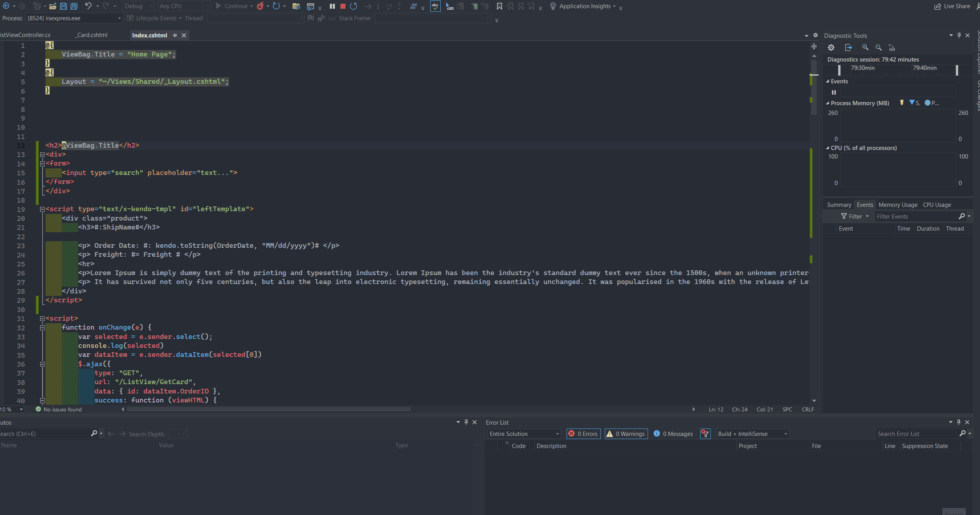Open the Memory Usage tab

(897, 205)
